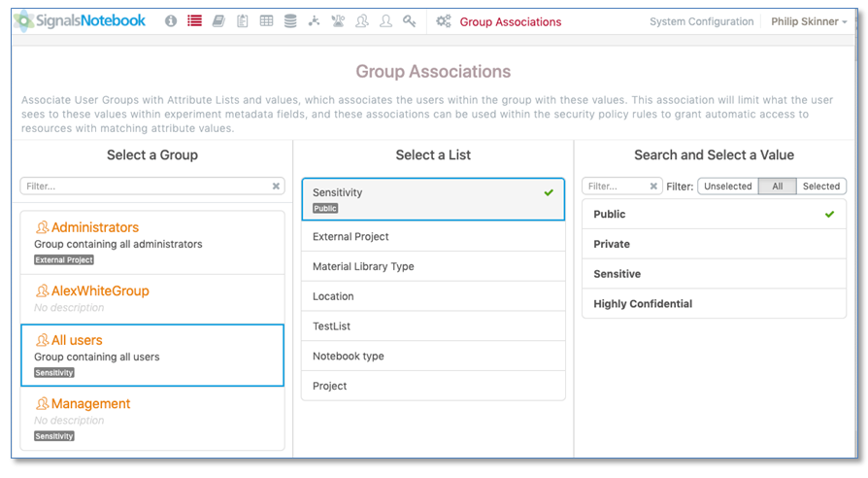Open System Configuration
Viewport: 868px width, 478px height.
click(701, 21)
